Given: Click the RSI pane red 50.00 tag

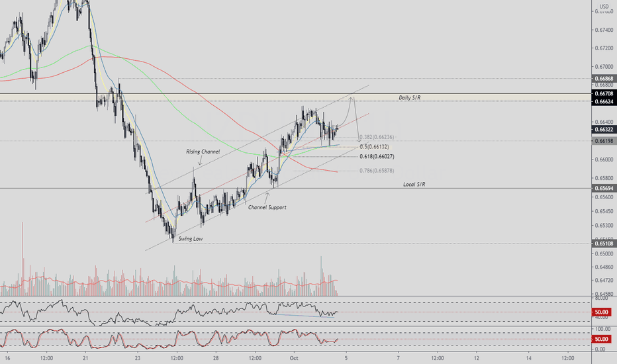Looking at the screenshot, I should 601,312.
